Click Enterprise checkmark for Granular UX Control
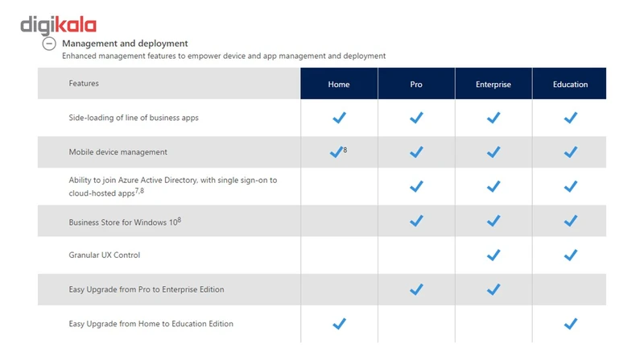 point(493,255)
